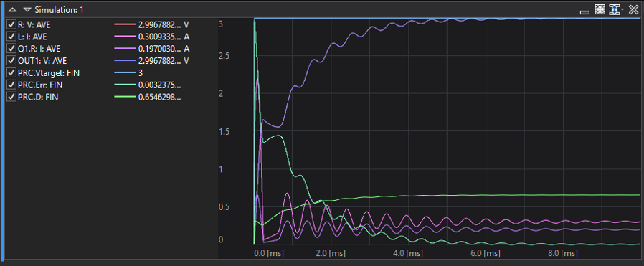Click the green PRC.D: FIN color line
Screen dimensions: 644x266
(x=125, y=98)
